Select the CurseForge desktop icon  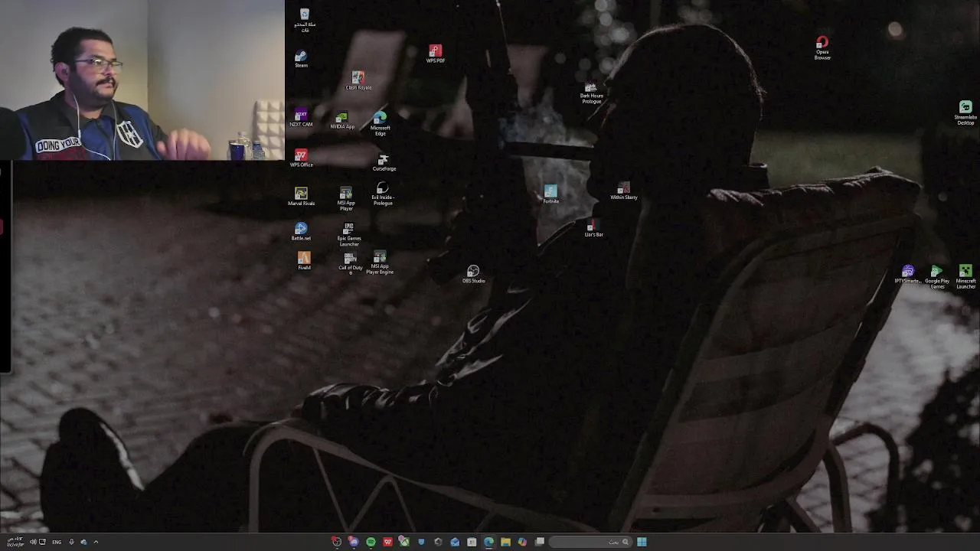[x=384, y=163]
